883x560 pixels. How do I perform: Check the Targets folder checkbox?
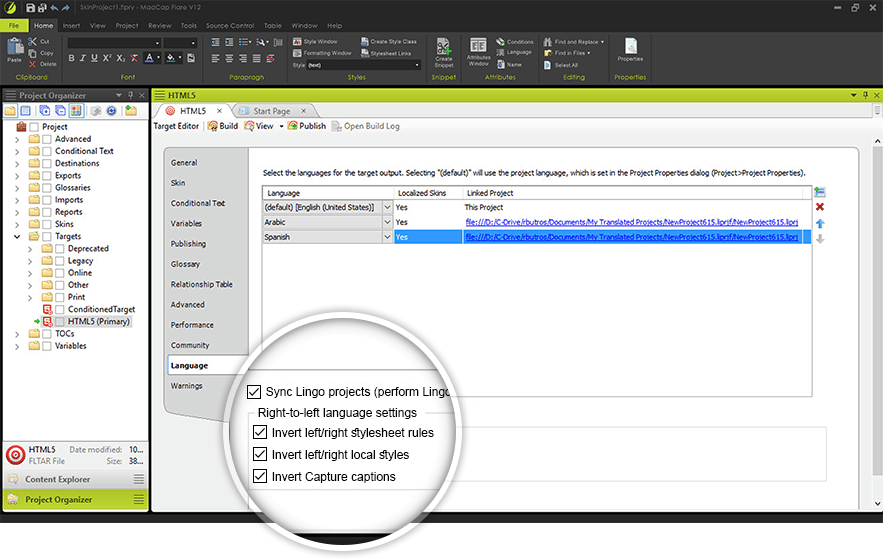(x=47, y=237)
